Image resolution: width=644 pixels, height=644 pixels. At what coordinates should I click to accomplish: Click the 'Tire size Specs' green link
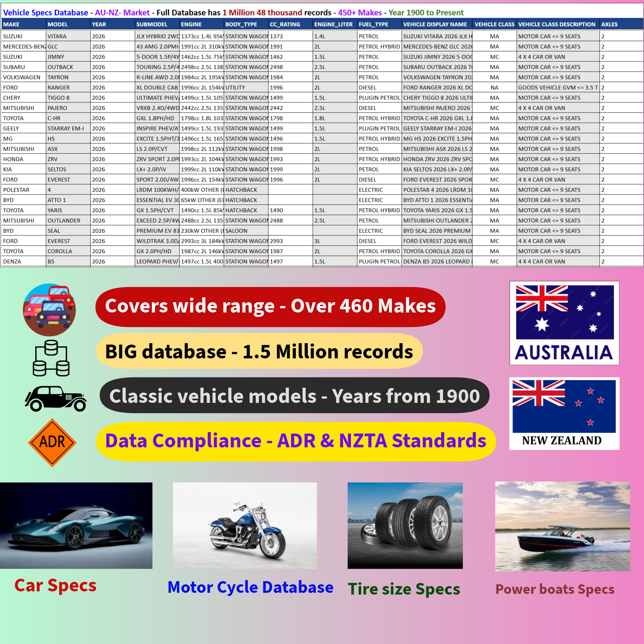404,589
